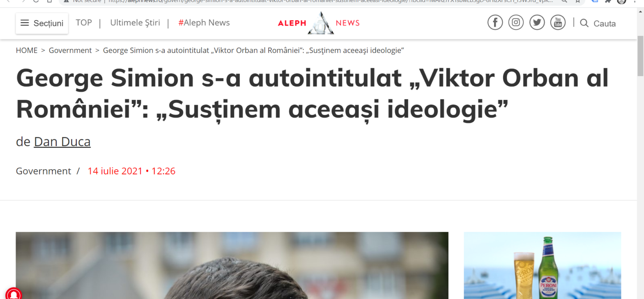Open author Dan Duca's page
This screenshot has height=299, width=644.
point(62,142)
